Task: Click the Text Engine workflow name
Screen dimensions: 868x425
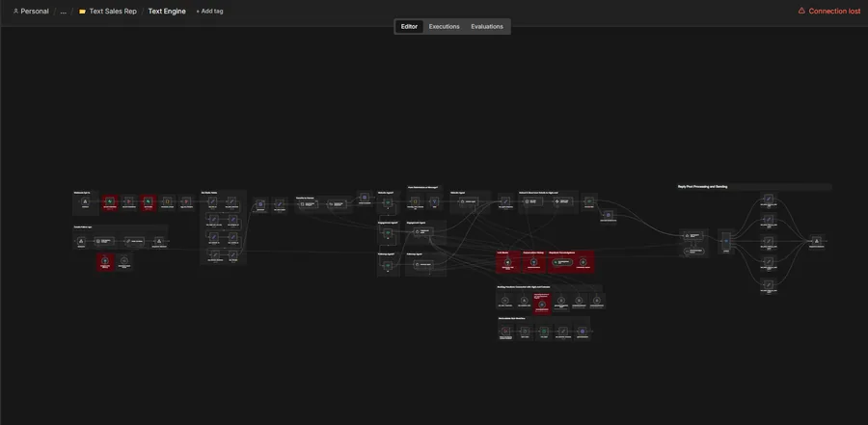Action: click(167, 11)
